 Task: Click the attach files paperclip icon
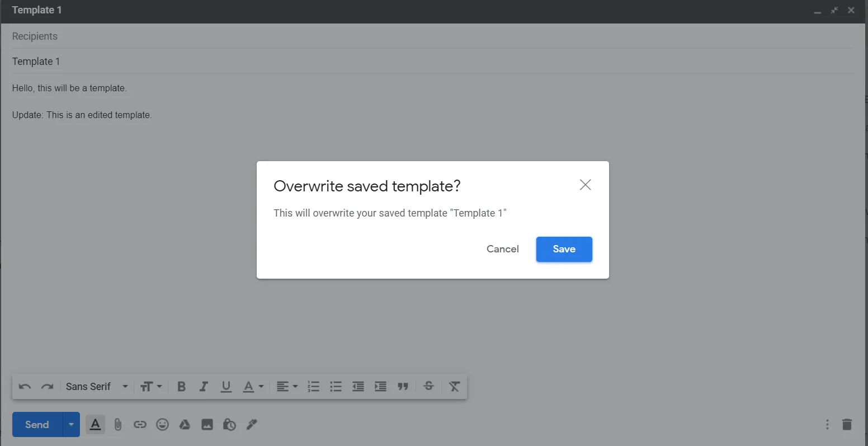point(117,425)
